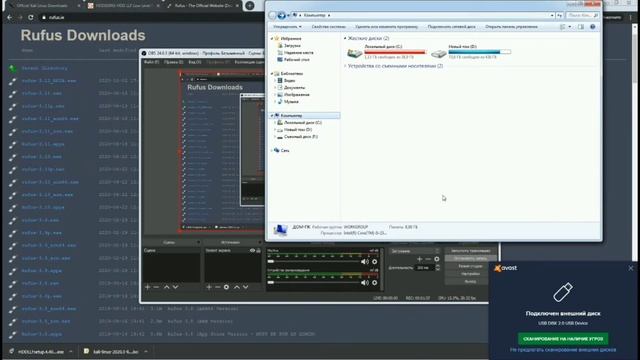This screenshot has width=640, height=360.
Task: Click Avast don't offer scanning link
Action: 563,350
